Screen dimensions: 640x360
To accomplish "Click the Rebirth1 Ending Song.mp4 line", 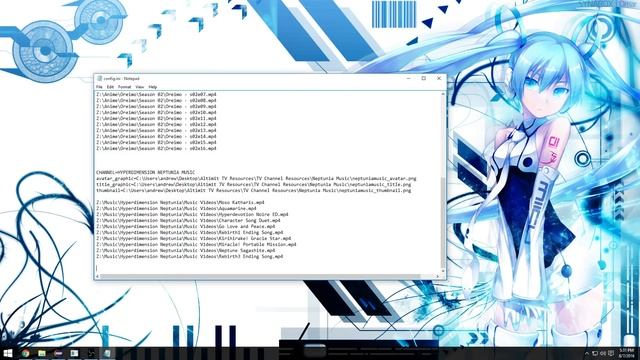I will [190, 232].
